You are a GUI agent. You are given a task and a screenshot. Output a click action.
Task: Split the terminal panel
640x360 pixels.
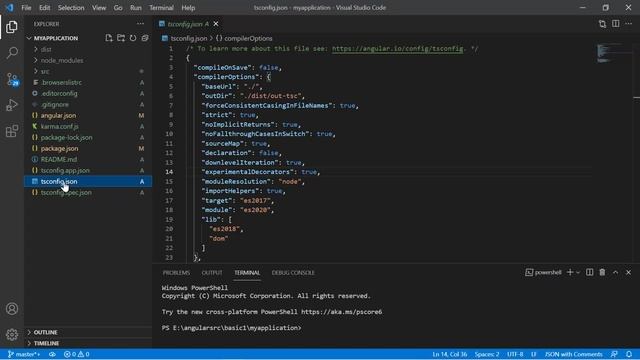589,272
